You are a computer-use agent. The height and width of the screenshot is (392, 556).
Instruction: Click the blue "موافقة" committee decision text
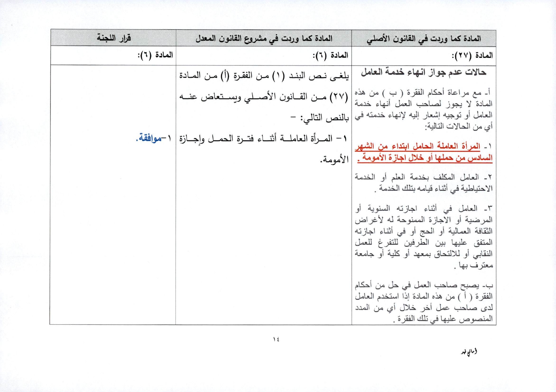click(x=149, y=138)
